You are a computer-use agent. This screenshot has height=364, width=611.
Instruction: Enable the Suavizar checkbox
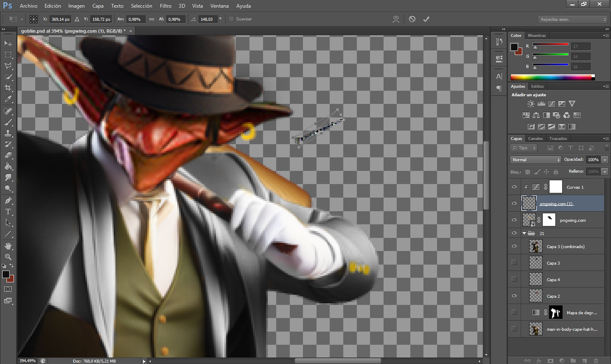click(231, 19)
